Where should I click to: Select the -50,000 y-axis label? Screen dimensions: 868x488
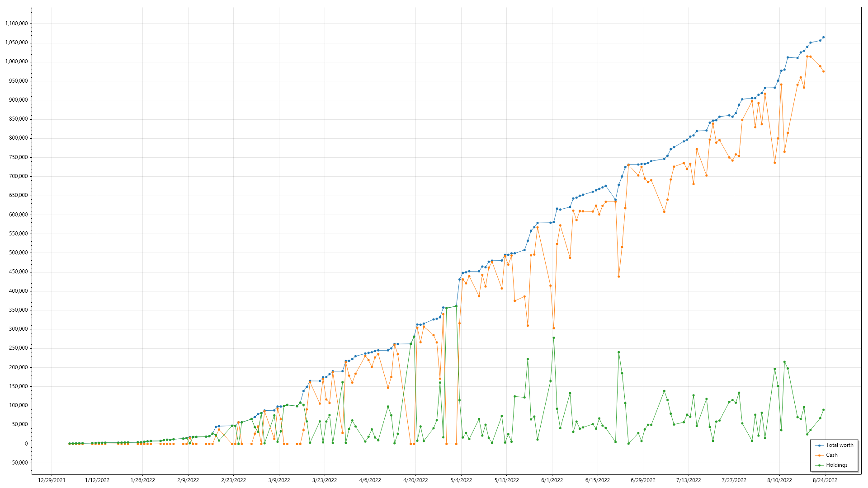pyautogui.click(x=19, y=463)
